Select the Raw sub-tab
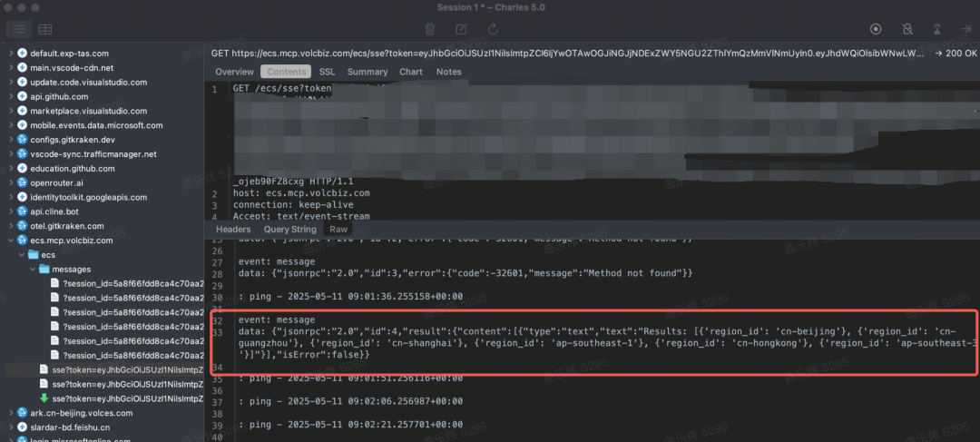The width and height of the screenshot is (980, 442). 338,230
